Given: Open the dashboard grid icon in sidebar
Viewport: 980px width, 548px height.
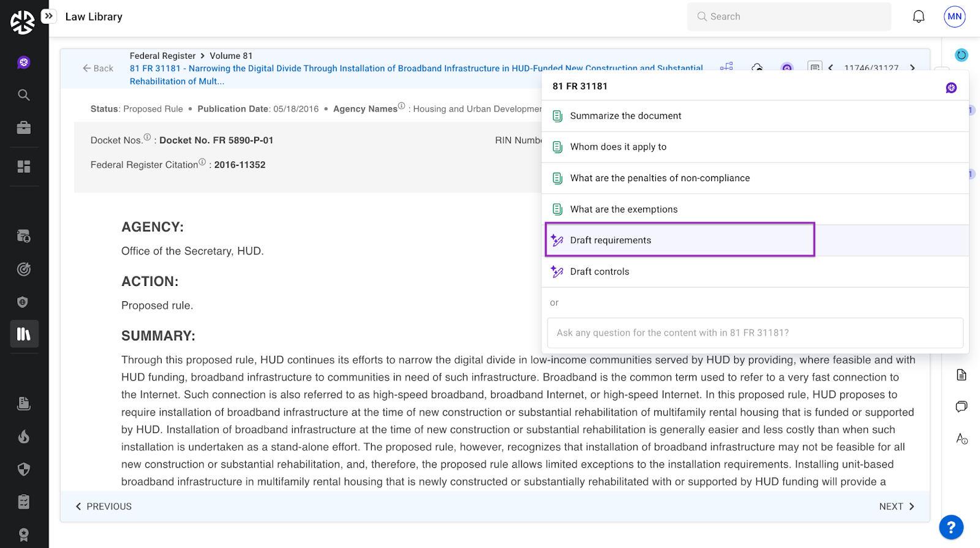Looking at the screenshot, I should point(24,167).
